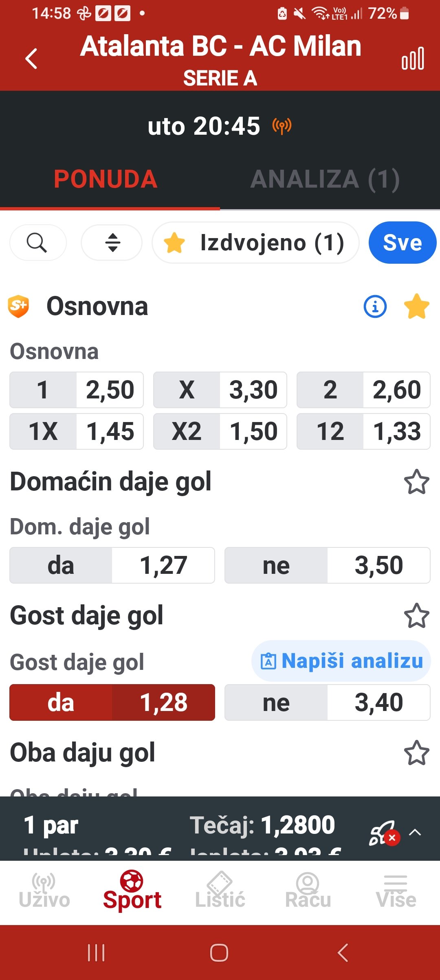The height and width of the screenshot is (980, 440).
Task: Unfavorite the Osnovna market star
Action: (416, 306)
